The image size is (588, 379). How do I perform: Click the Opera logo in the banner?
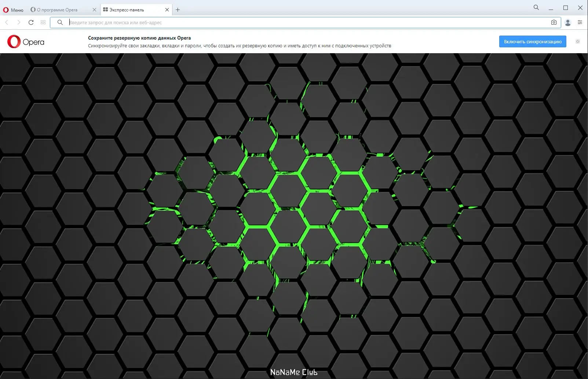click(26, 42)
